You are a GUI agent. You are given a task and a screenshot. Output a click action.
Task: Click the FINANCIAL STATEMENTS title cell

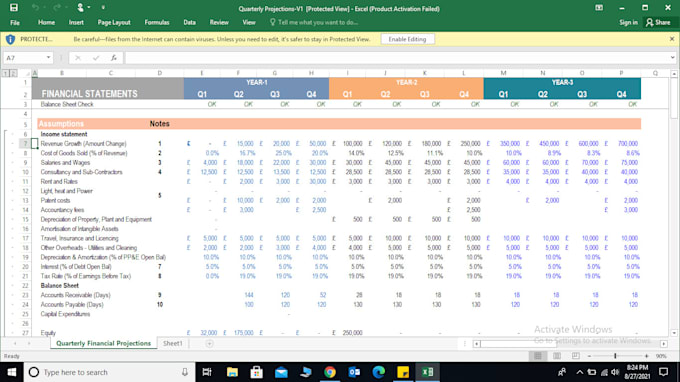pyautogui.click(x=89, y=94)
